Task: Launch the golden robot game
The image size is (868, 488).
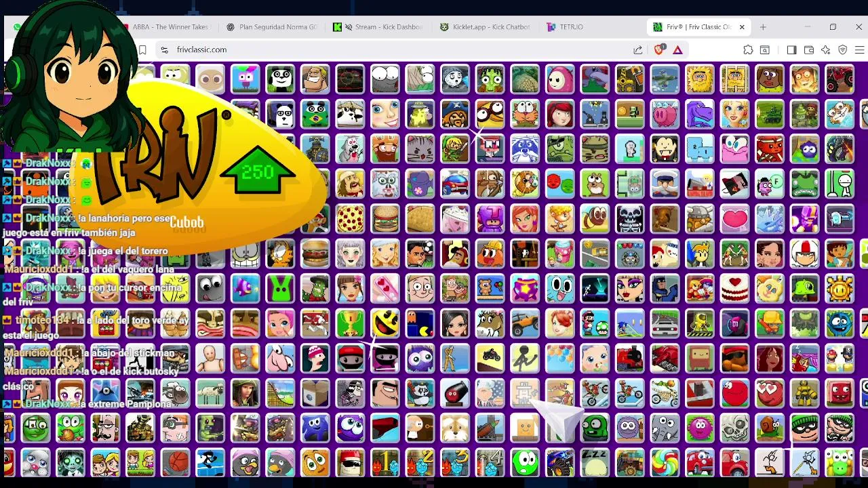Action: (804, 393)
